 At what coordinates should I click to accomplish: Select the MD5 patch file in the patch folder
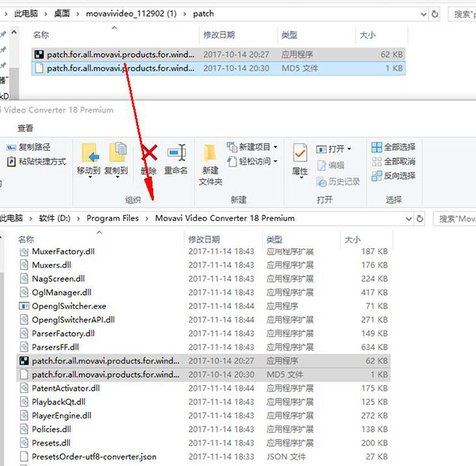218,68
